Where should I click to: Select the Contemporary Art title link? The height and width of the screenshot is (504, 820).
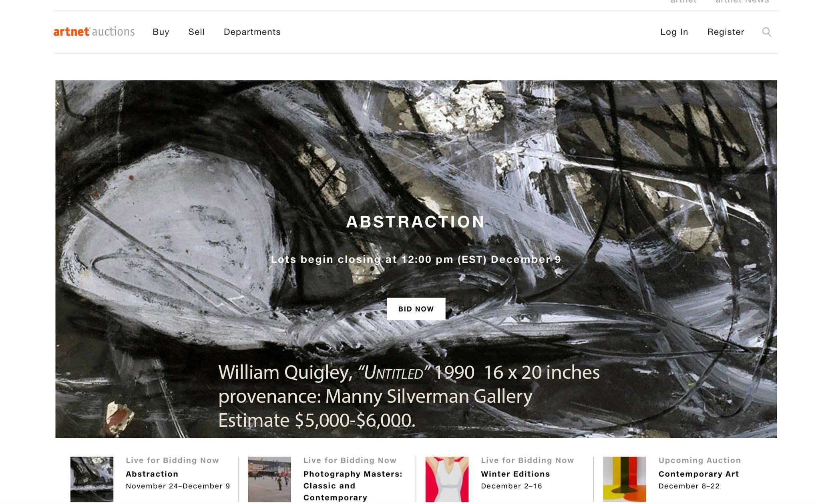(699, 474)
